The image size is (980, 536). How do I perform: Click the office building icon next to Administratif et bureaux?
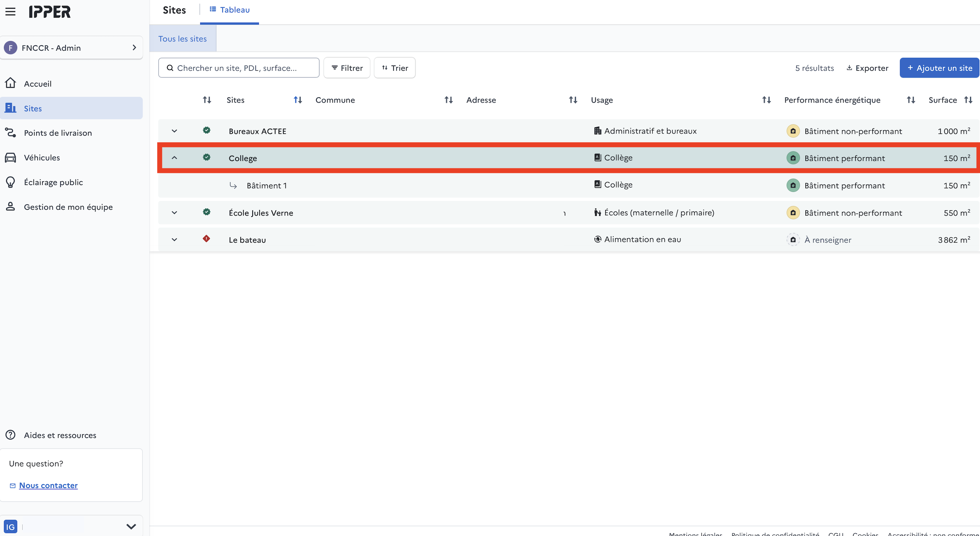click(598, 131)
